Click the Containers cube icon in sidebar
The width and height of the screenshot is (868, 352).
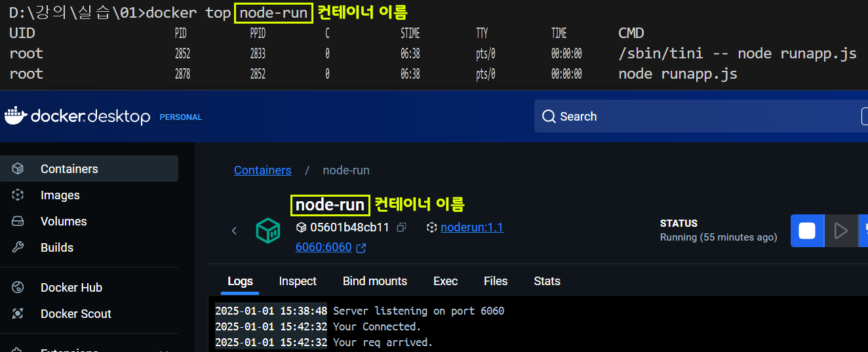point(18,168)
